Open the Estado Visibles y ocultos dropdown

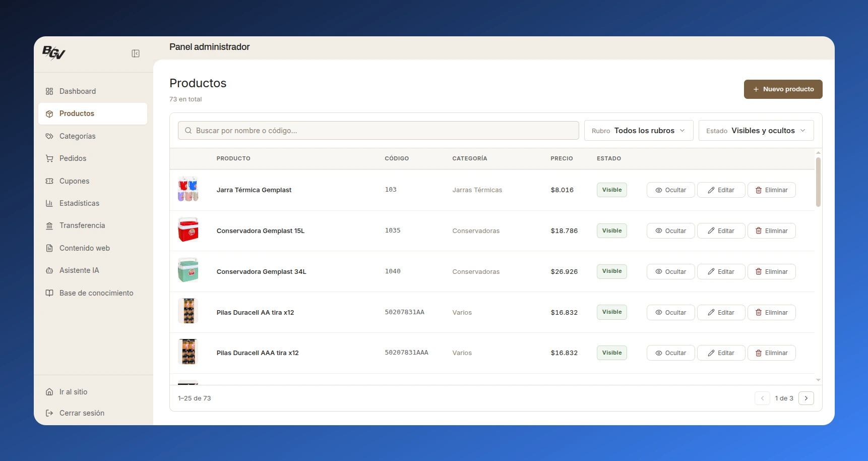click(x=756, y=131)
